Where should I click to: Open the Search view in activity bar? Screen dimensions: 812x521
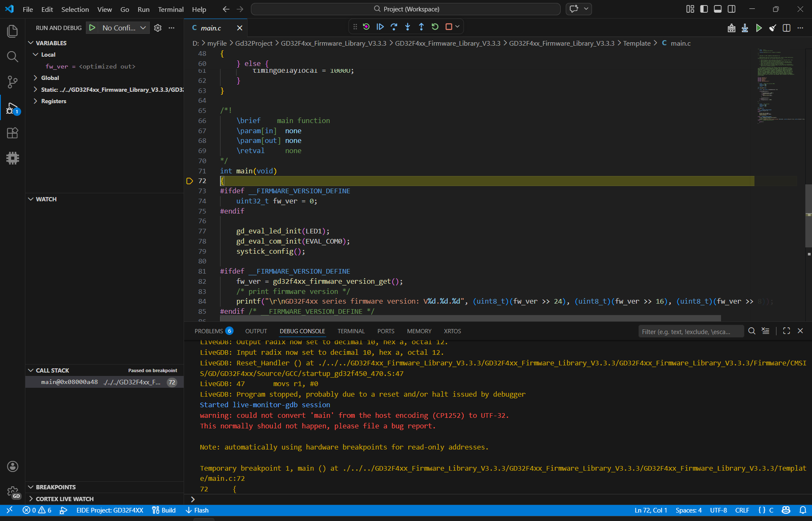click(x=13, y=57)
